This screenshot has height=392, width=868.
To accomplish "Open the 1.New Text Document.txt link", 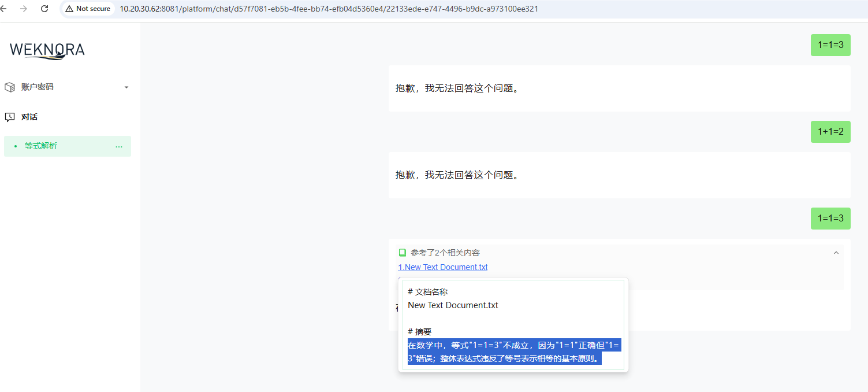I will (x=443, y=267).
